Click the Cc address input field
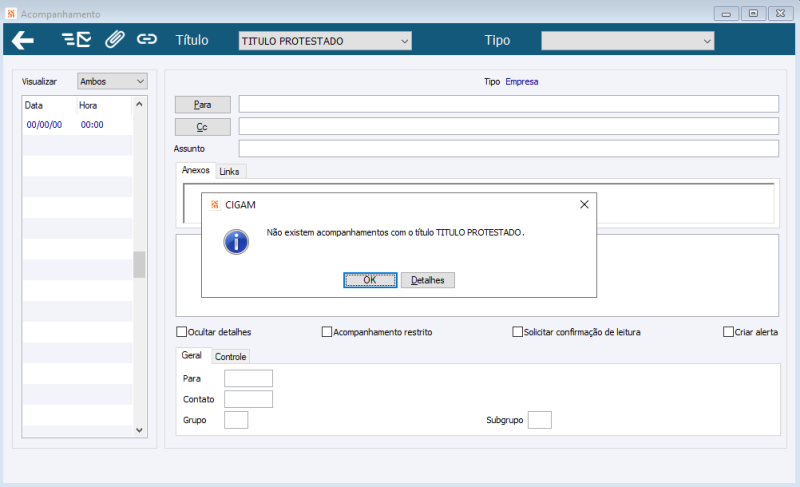 pos(509,126)
